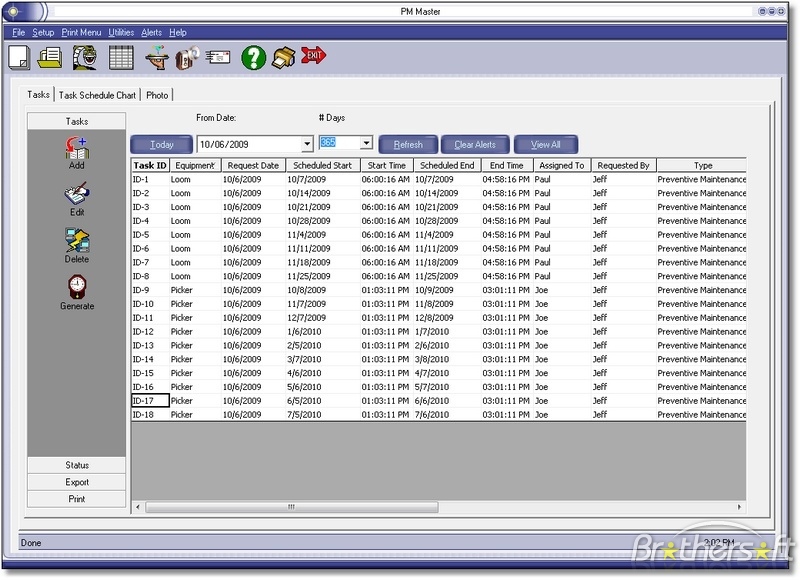Screen dimensions: 800x580
Task: Select the ID-17 task cell
Action: point(150,401)
